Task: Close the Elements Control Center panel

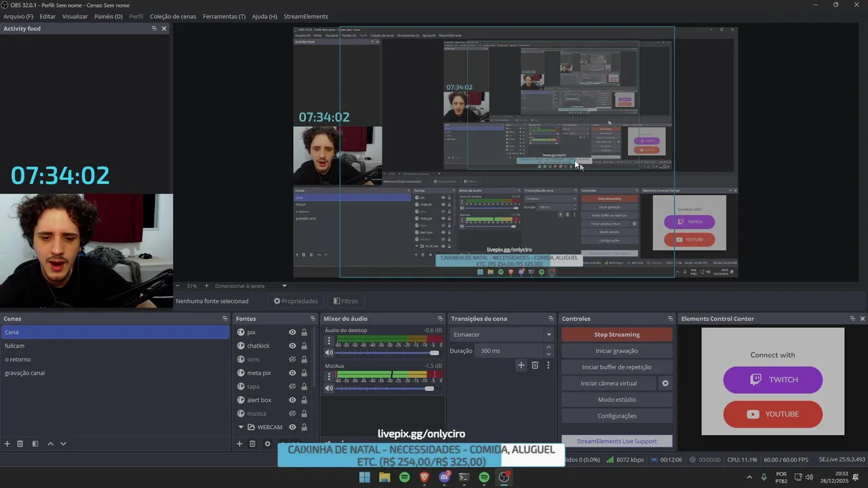Action: (863, 319)
